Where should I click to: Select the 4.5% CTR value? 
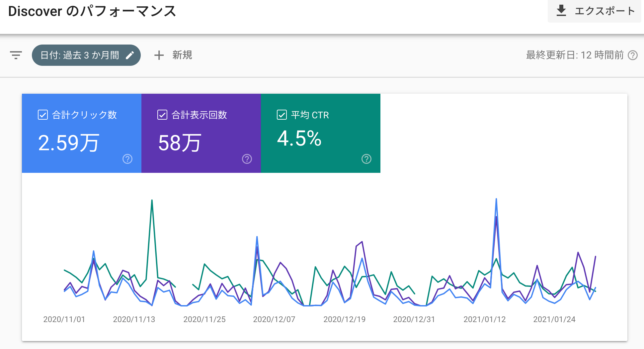pos(299,138)
